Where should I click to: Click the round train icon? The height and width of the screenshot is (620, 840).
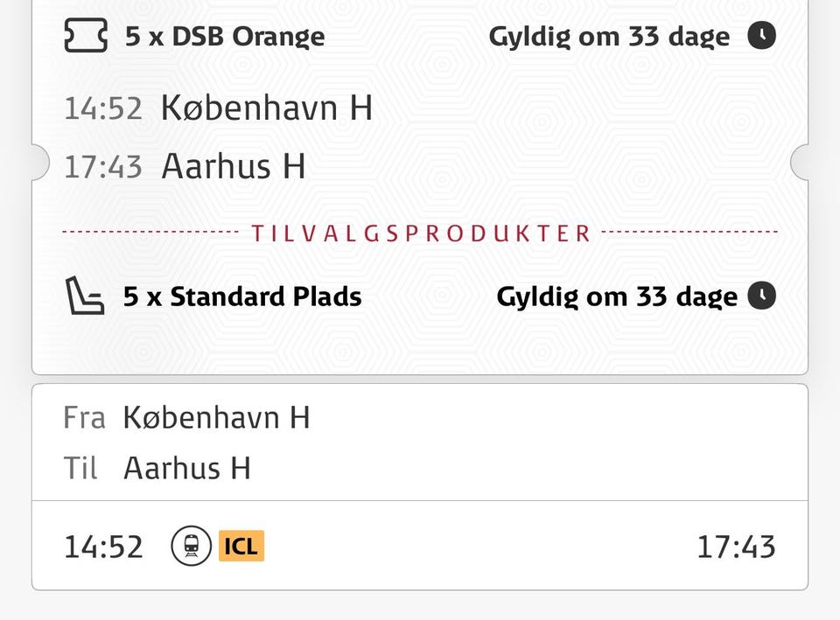click(x=191, y=547)
